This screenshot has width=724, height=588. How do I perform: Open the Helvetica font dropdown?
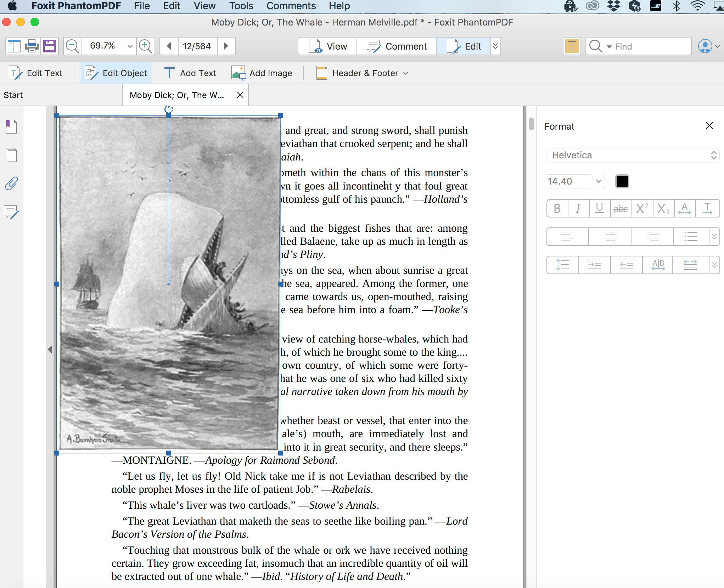pos(633,155)
